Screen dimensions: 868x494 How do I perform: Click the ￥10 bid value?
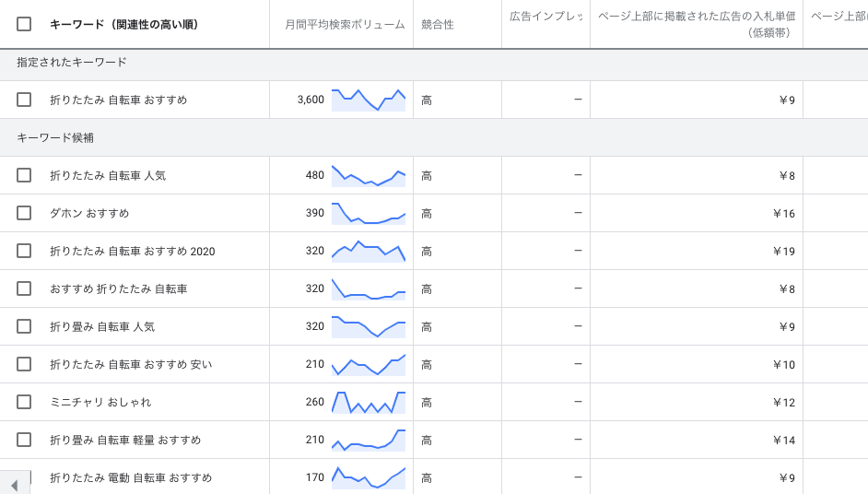click(784, 365)
